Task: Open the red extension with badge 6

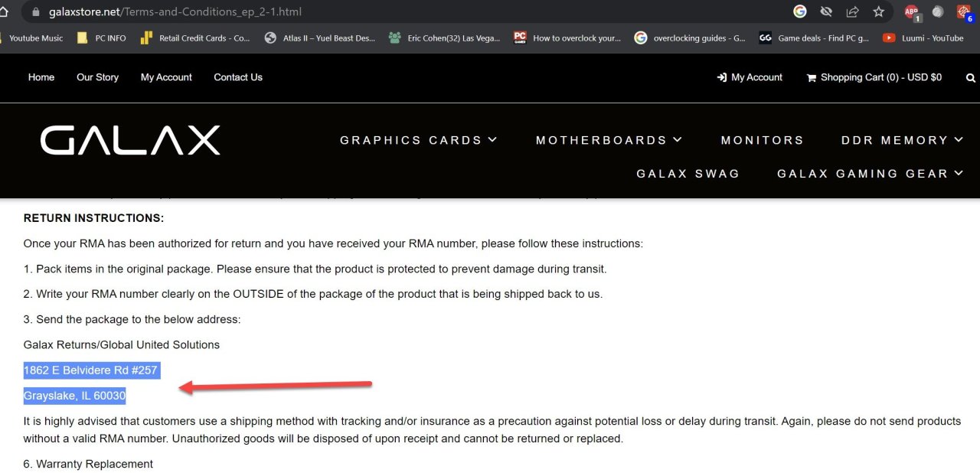Action: click(964, 12)
